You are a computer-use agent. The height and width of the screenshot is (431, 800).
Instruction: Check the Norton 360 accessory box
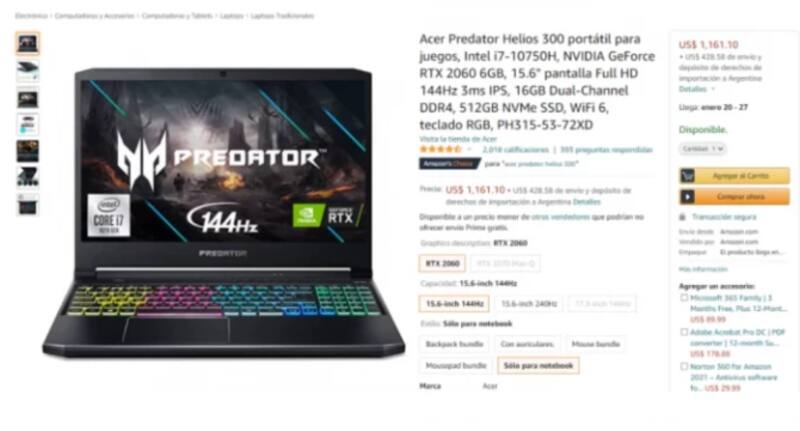coord(684,366)
